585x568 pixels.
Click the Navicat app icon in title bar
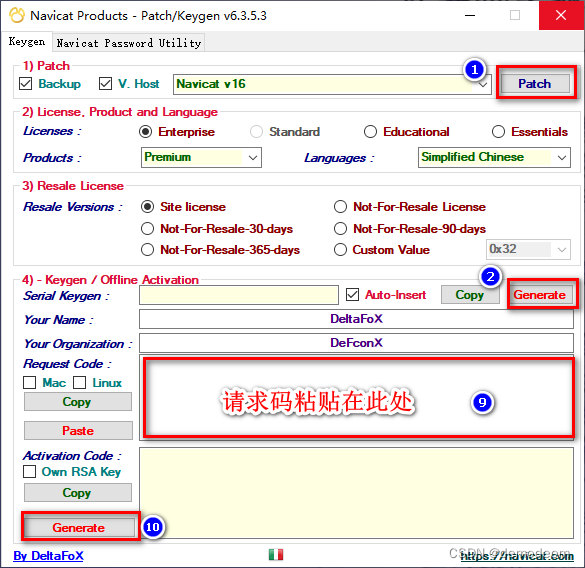coord(16,16)
